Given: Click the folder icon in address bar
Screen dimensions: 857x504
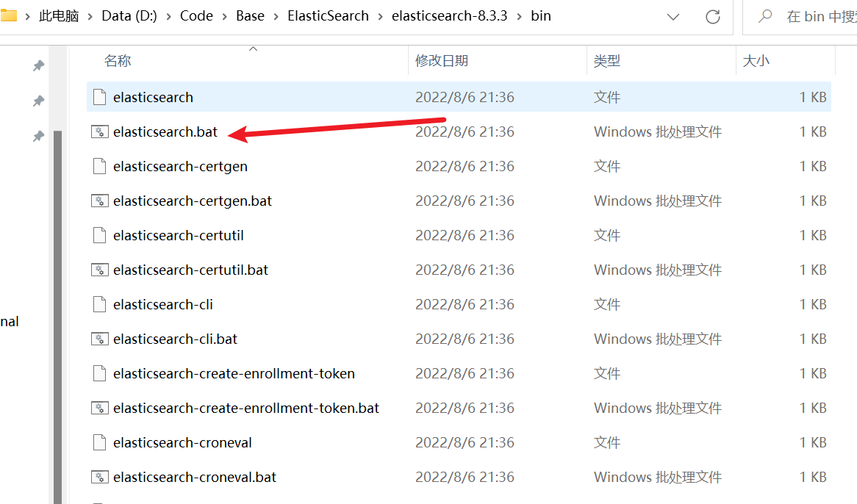Looking at the screenshot, I should [8, 15].
